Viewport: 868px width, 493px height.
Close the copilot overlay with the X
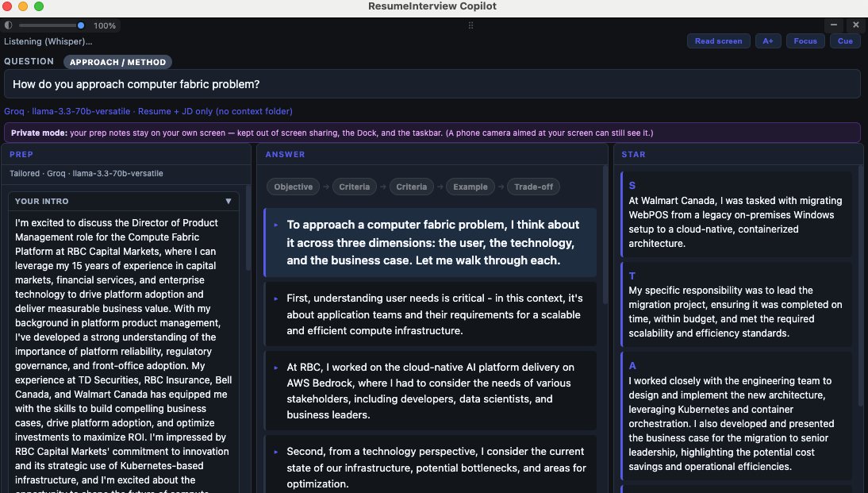point(856,25)
